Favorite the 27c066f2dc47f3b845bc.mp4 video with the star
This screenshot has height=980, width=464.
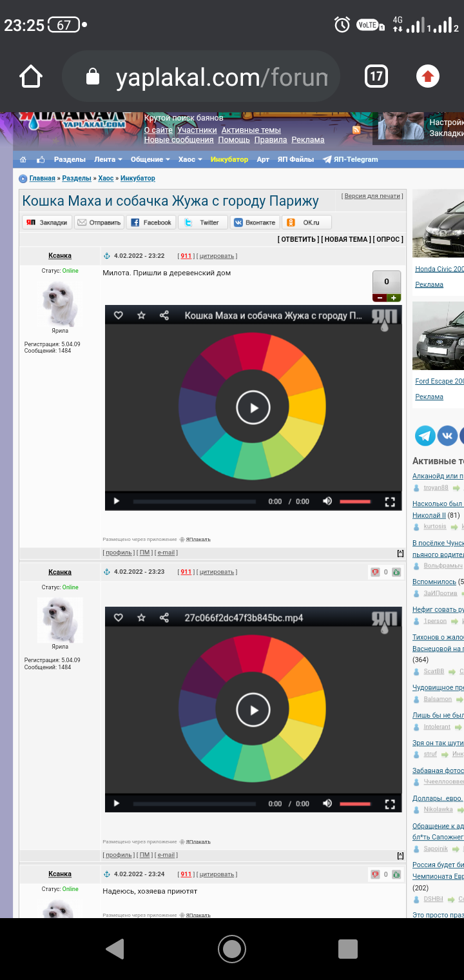pos(141,618)
